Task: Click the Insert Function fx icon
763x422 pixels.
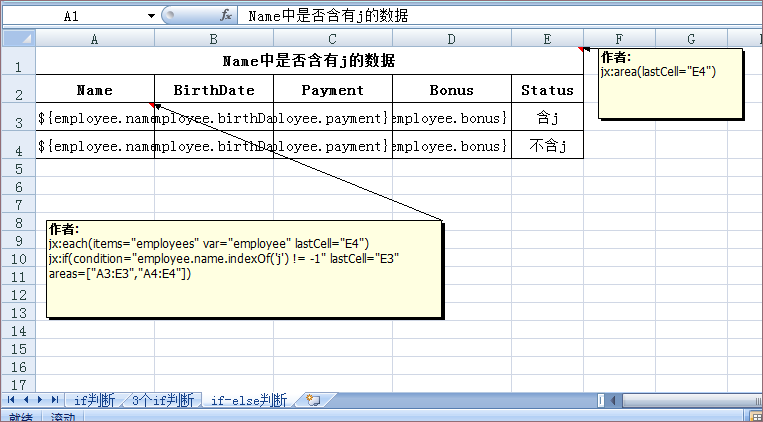Action: (226, 16)
